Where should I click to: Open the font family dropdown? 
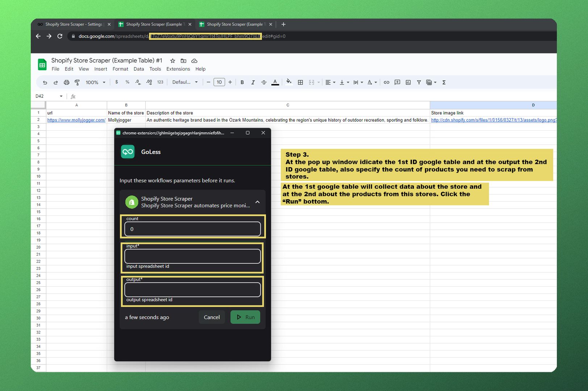coord(185,82)
